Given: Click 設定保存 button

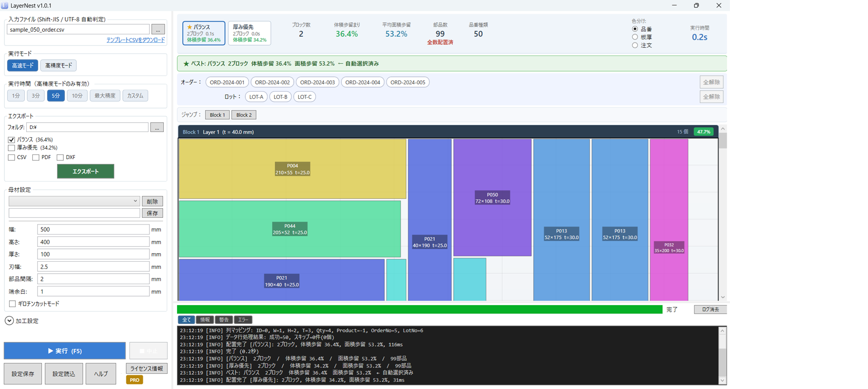Looking at the screenshot, I should [23, 374].
